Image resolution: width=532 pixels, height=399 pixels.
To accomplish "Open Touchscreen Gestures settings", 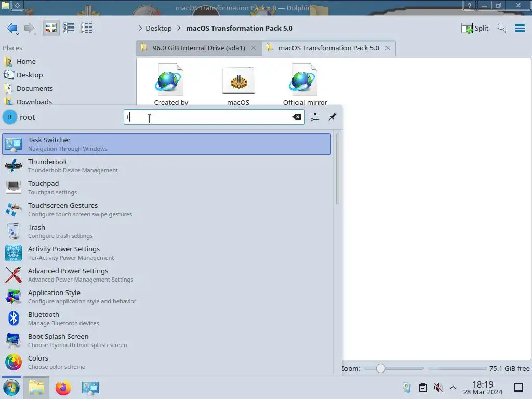I will click(x=166, y=209).
